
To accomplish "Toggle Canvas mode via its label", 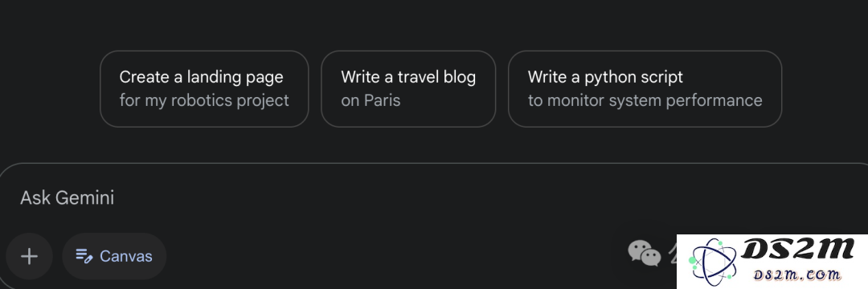I will 125,256.
